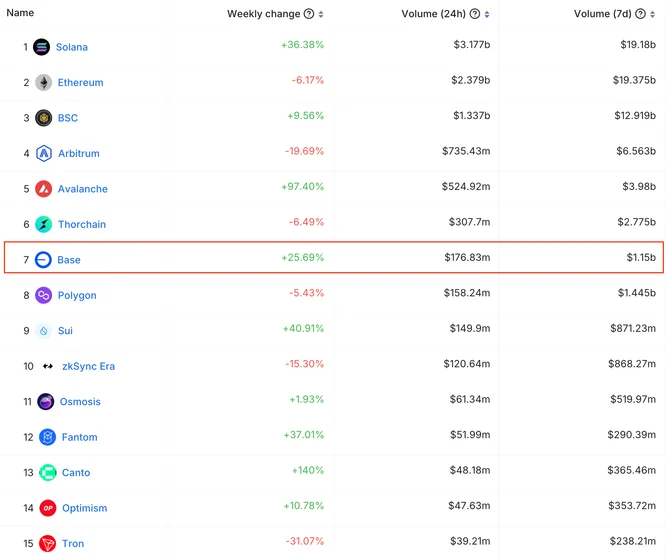This screenshot has height=560, width=666.
Task: Click the Arbitrum hexagon icon
Action: click(43, 153)
